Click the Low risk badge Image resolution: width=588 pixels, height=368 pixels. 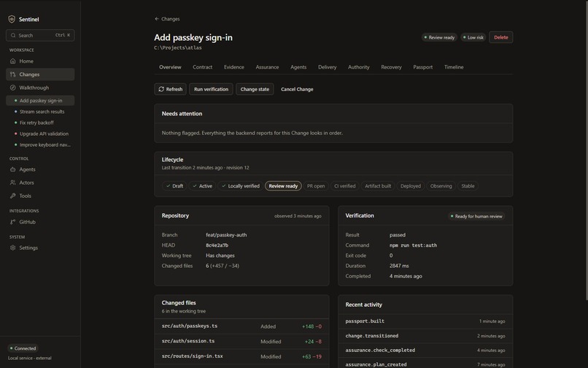click(473, 37)
